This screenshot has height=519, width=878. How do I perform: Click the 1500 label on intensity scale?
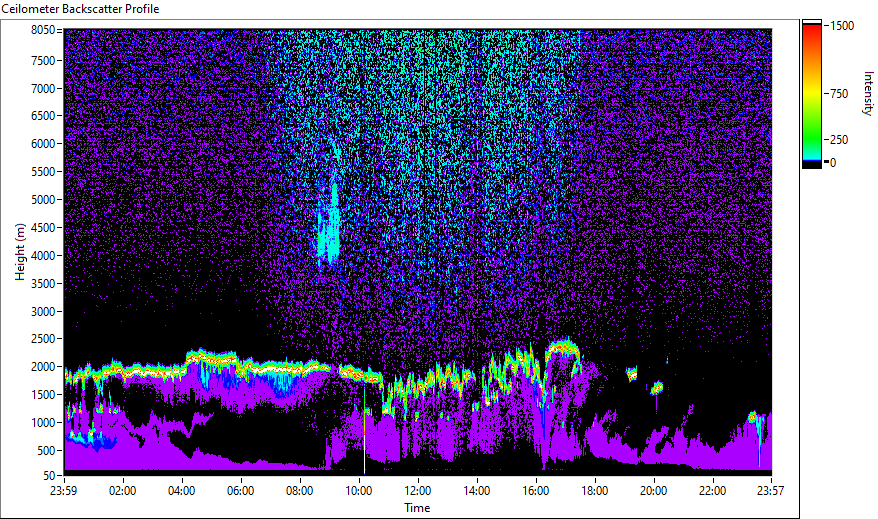coord(842,26)
